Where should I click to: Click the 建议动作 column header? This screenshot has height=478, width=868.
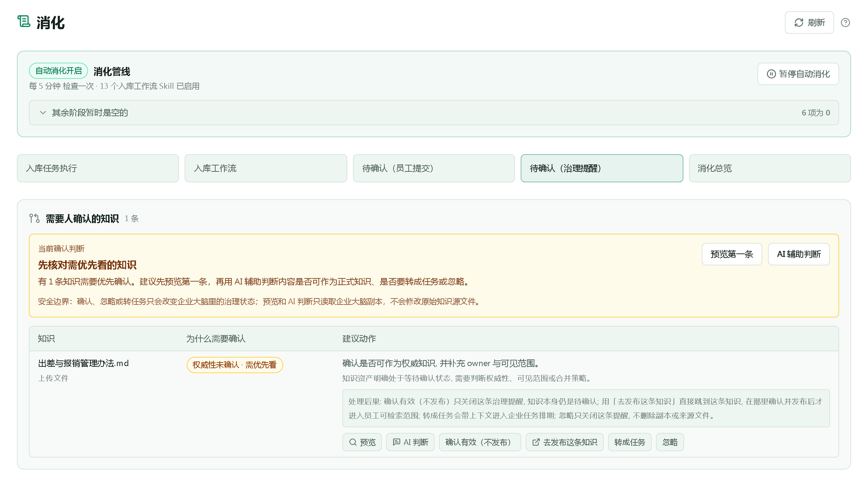pyautogui.click(x=359, y=339)
